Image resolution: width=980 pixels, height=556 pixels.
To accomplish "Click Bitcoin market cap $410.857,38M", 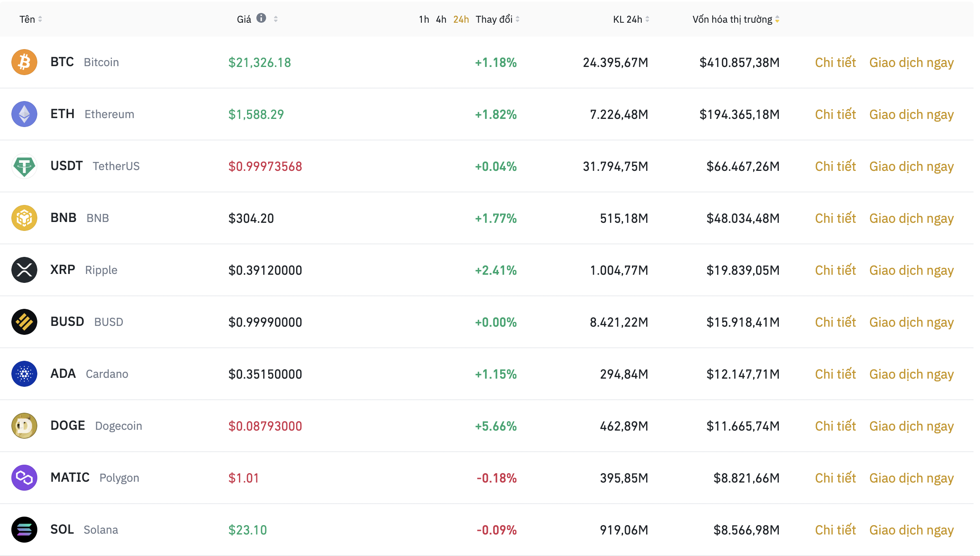I will click(x=739, y=62).
